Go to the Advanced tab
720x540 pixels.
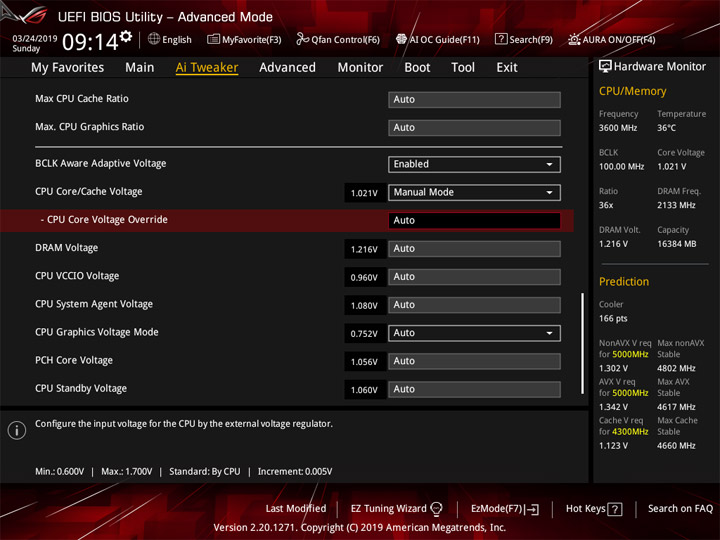pyautogui.click(x=287, y=68)
